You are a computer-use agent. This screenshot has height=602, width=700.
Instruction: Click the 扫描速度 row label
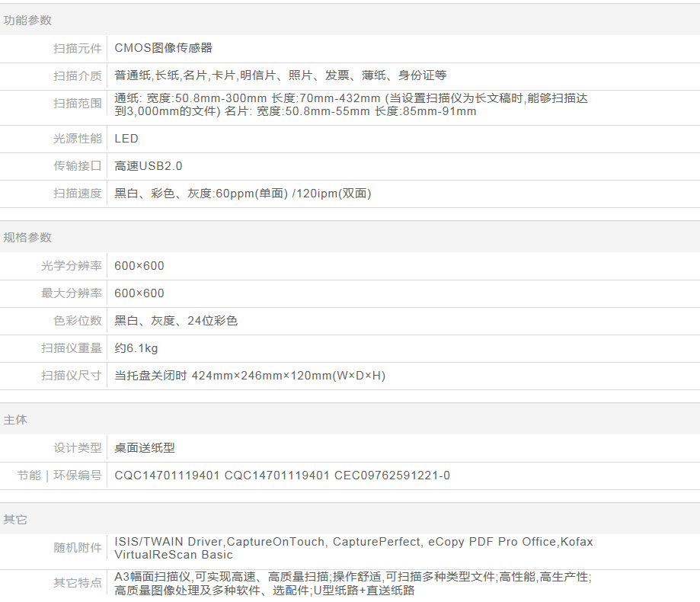pos(77,194)
